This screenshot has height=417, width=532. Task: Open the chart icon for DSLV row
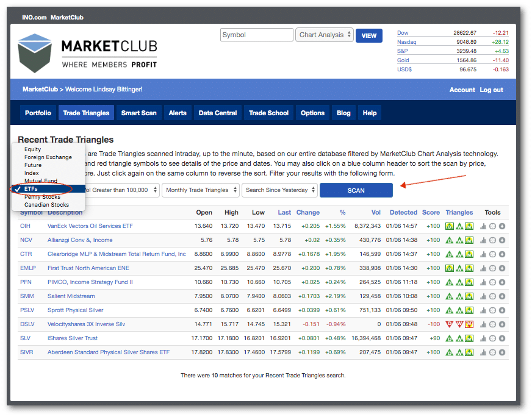click(483, 324)
